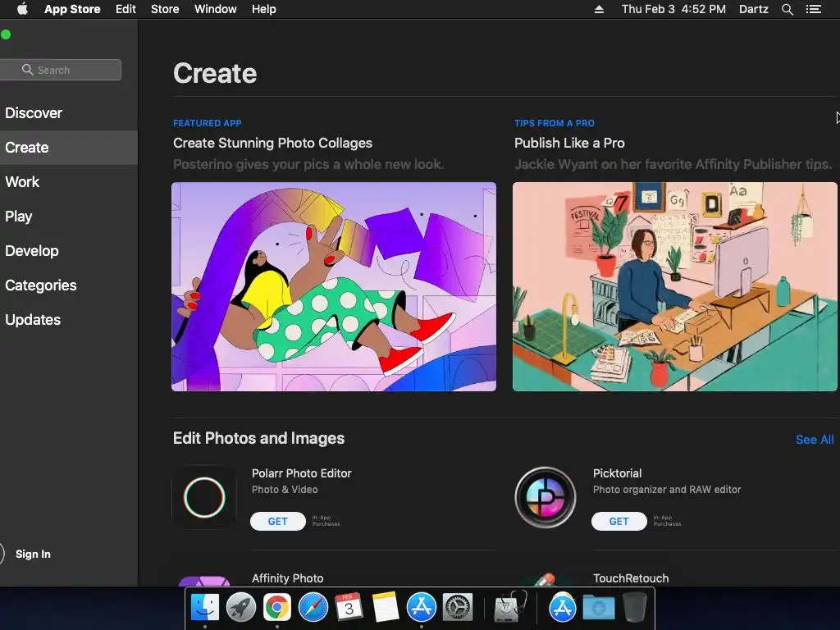
Task: Click the FEATURED APP label
Action: (208, 123)
